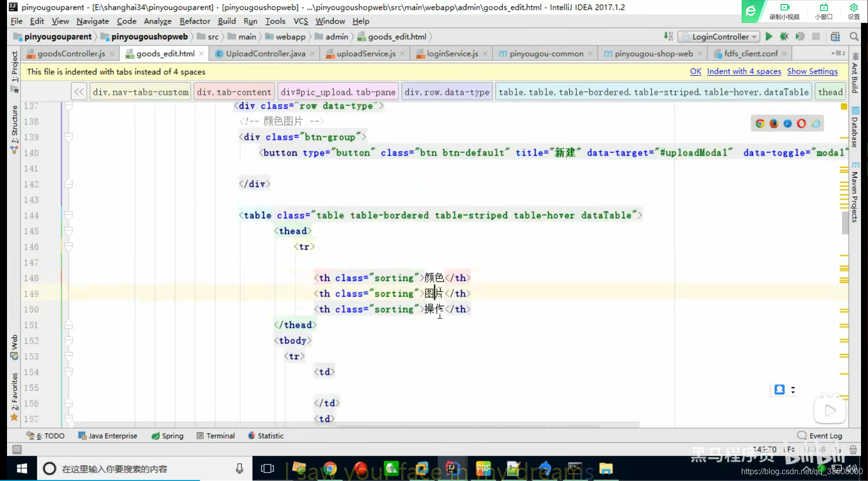868x481 pixels.
Task: Open the Maven Projects side panel
Action: 855,192
